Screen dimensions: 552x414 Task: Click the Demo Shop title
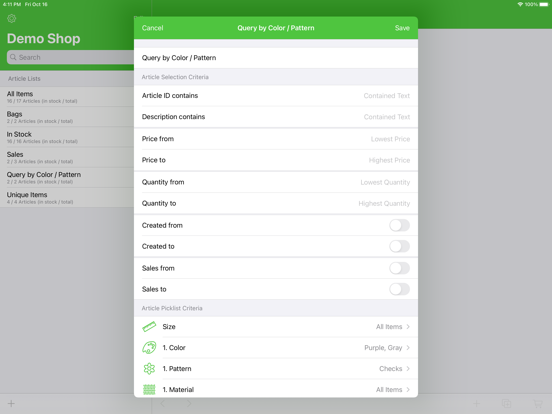point(44,38)
